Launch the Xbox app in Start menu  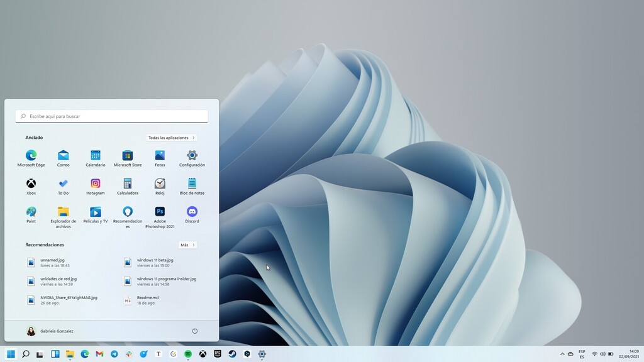[x=31, y=184]
